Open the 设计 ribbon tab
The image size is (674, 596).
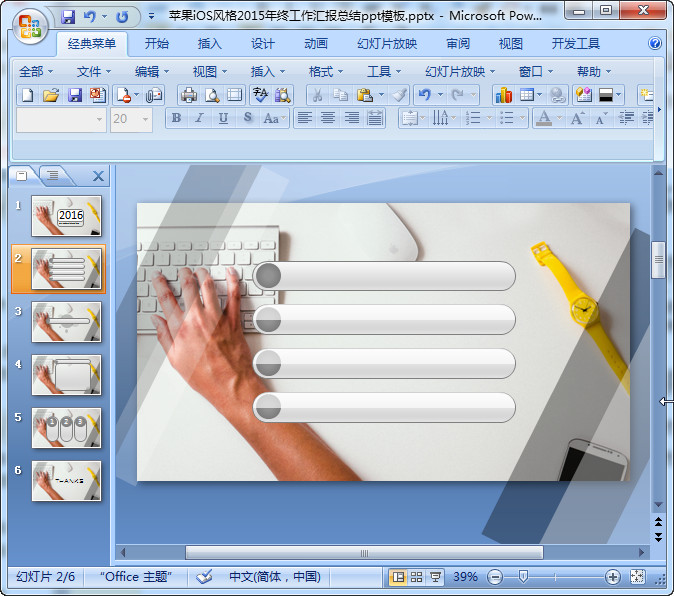[x=263, y=43]
